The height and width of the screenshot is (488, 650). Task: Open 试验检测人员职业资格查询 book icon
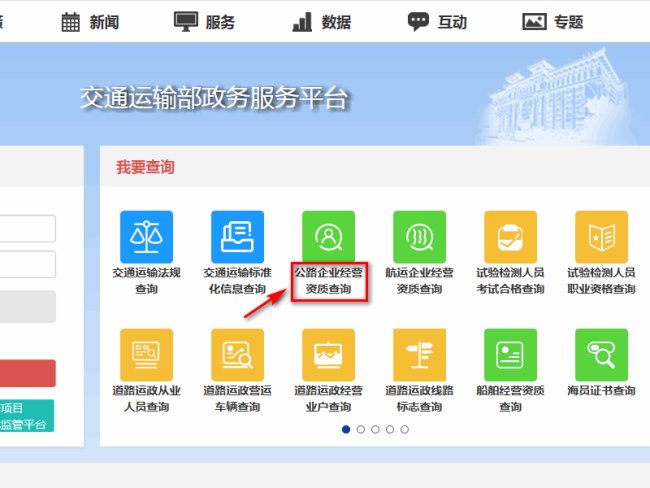click(601, 237)
